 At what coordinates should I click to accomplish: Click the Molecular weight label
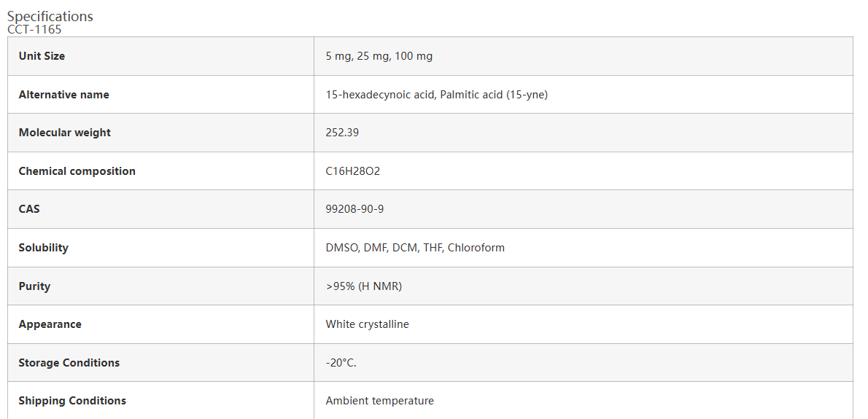[64, 133]
